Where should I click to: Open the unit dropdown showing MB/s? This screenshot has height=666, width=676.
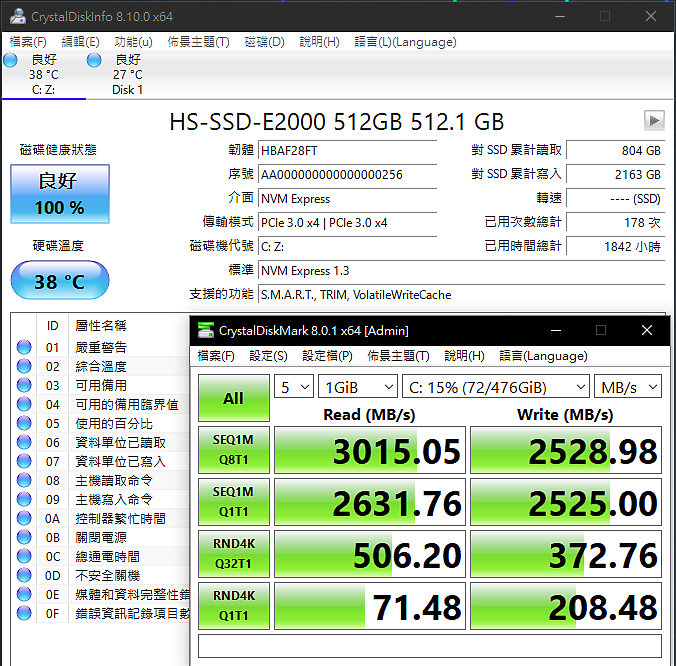[628, 387]
